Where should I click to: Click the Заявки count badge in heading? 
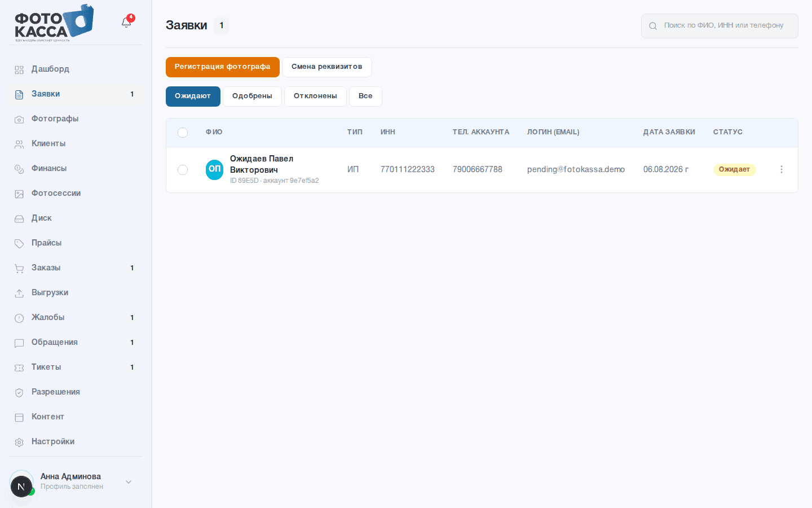click(222, 25)
